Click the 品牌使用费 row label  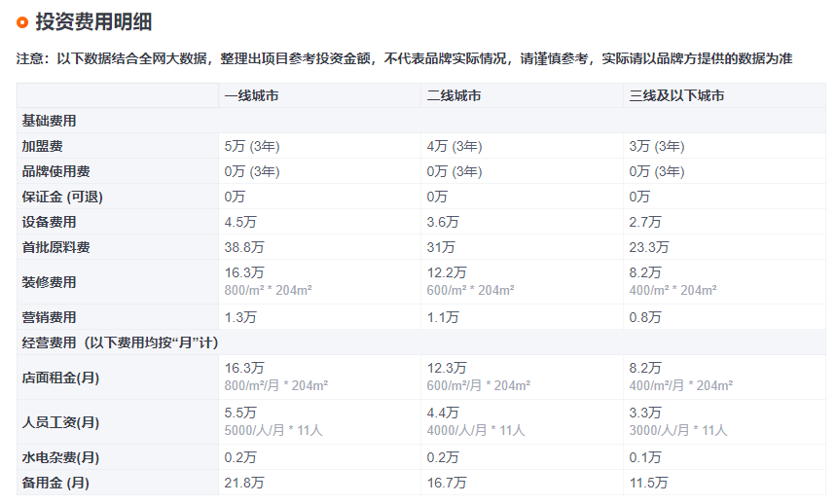55,171
